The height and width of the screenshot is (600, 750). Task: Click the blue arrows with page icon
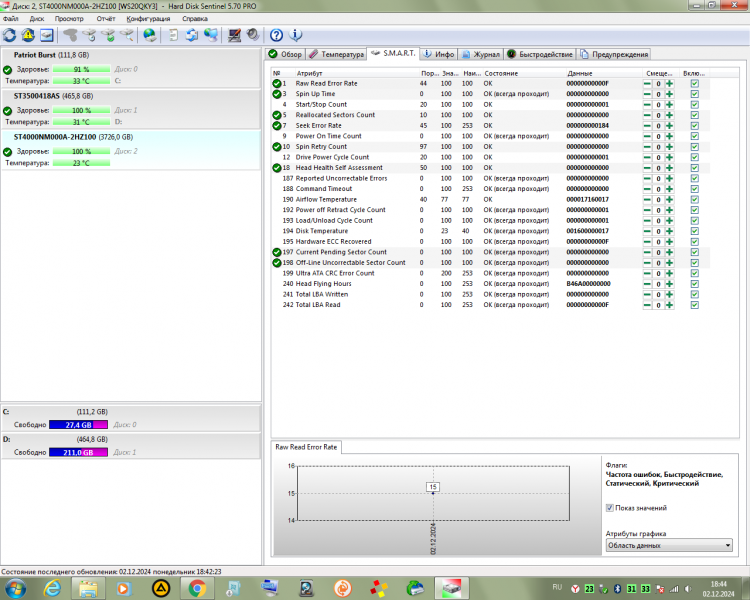pyautogui.click(x=192, y=35)
